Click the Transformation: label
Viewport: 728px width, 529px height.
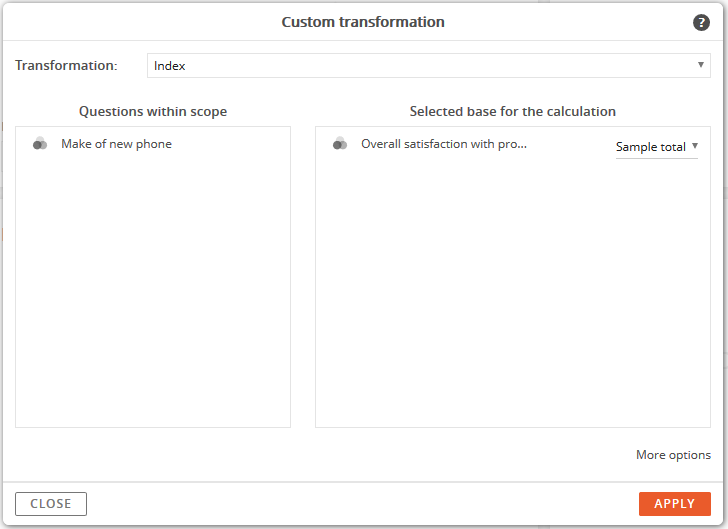pyautogui.click(x=66, y=65)
